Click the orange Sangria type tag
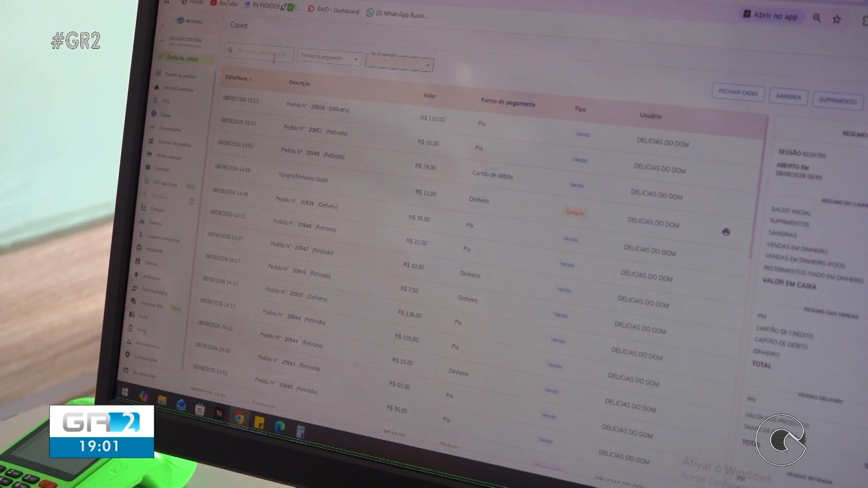Screen dimensions: 868x488 tap(575, 212)
